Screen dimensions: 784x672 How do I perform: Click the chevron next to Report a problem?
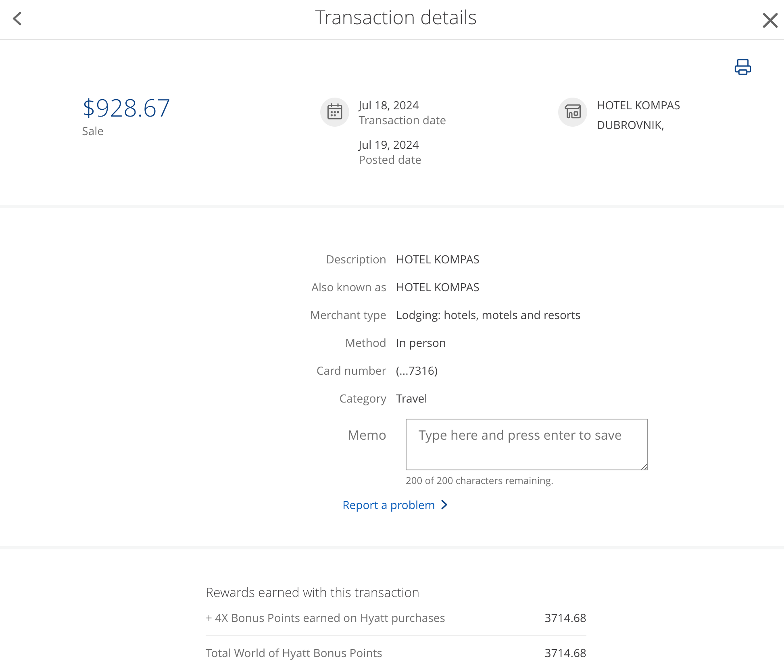click(x=444, y=505)
